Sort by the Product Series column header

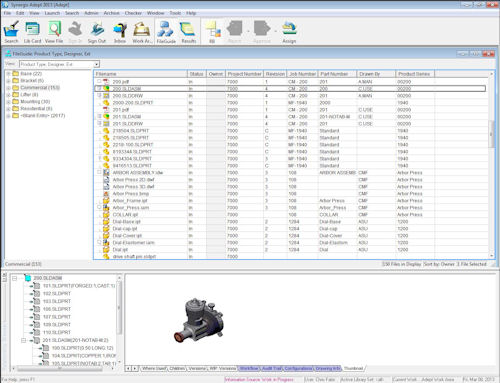point(415,74)
